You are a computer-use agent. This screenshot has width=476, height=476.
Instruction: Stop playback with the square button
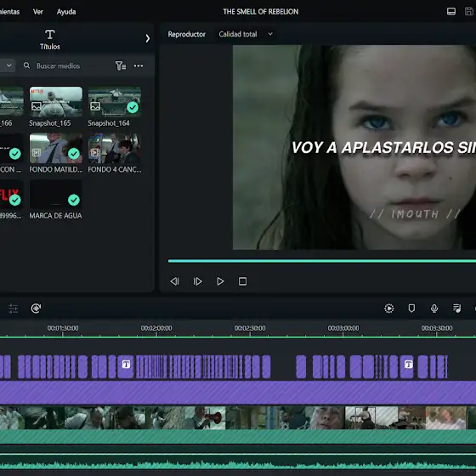coord(242,281)
